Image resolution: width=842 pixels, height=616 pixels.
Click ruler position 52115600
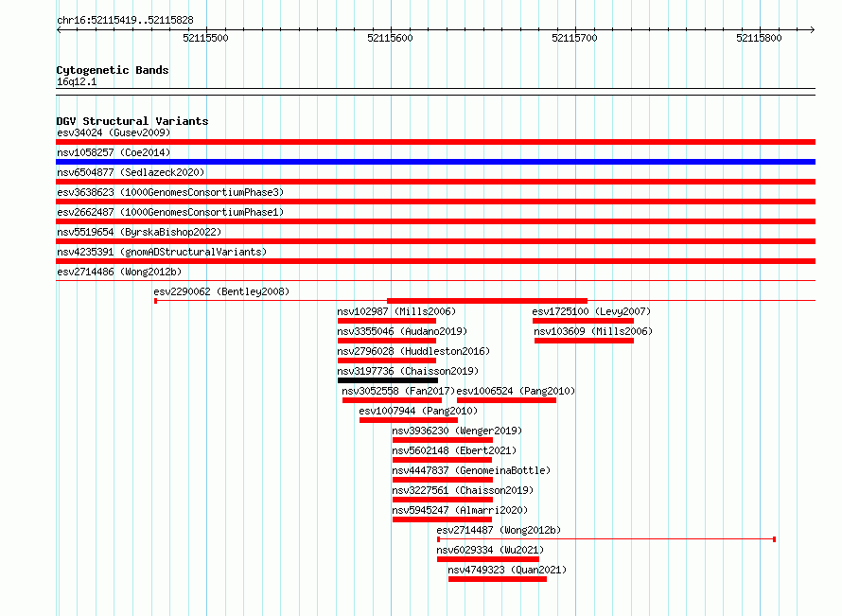pos(391,38)
